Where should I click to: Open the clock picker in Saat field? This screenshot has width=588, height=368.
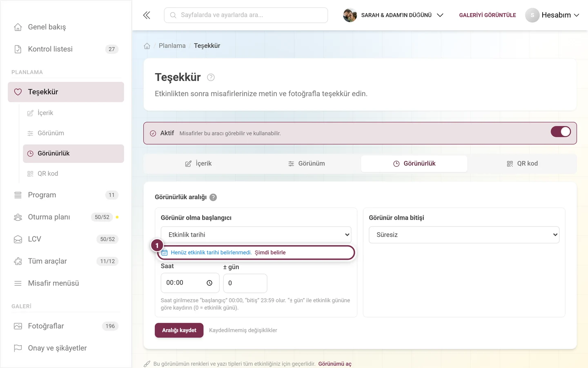point(209,283)
